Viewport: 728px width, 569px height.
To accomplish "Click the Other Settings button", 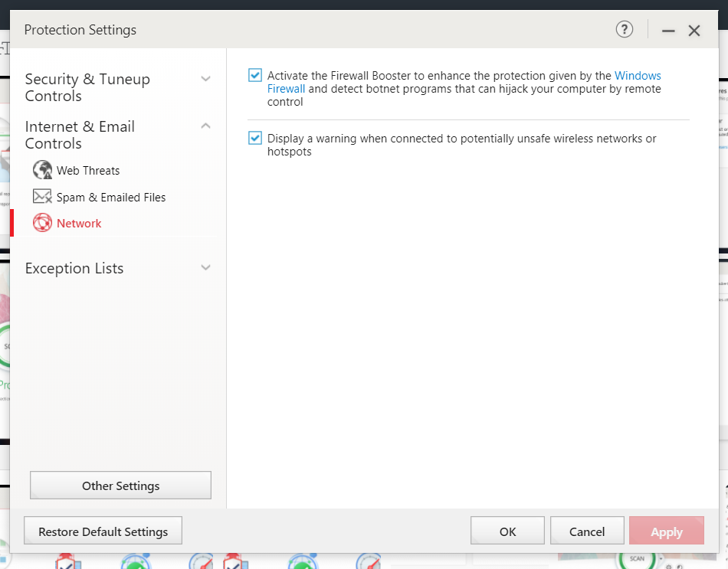I will [x=120, y=486].
